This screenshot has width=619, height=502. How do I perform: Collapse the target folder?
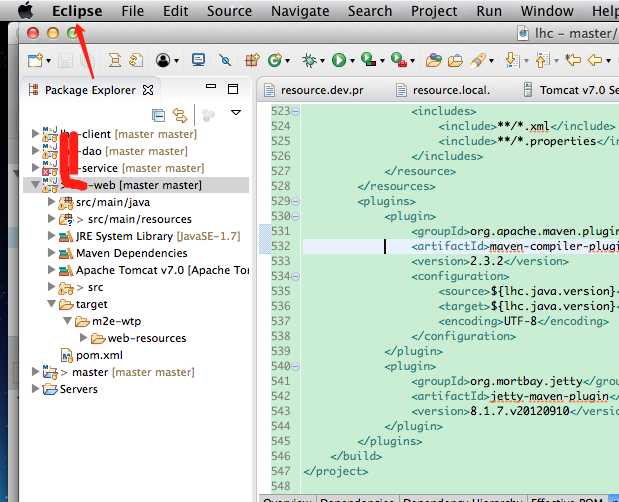[51, 303]
